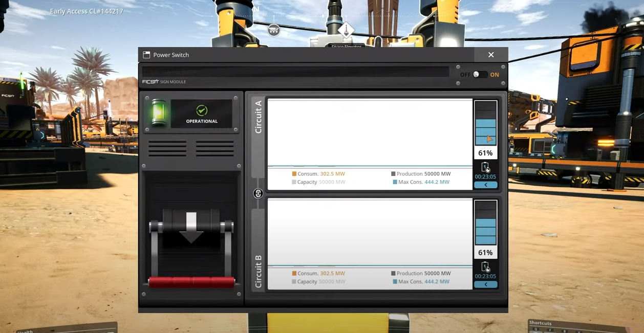Click Circuit A 00:23:05 battery time

pos(485,177)
